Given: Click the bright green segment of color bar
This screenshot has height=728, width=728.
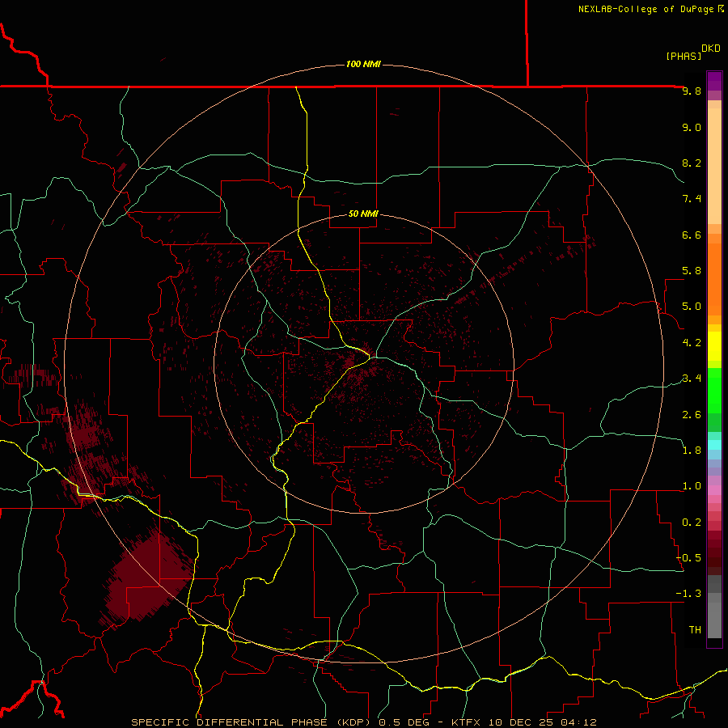Looking at the screenshot, I should 714,391.
